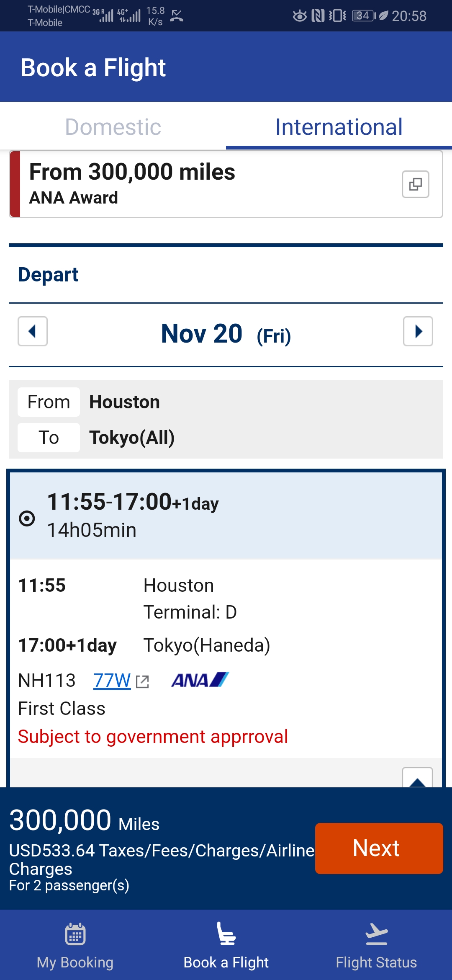Open My Booking calendar icon
Viewport: 452px width, 980px height.
click(x=75, y=934)
